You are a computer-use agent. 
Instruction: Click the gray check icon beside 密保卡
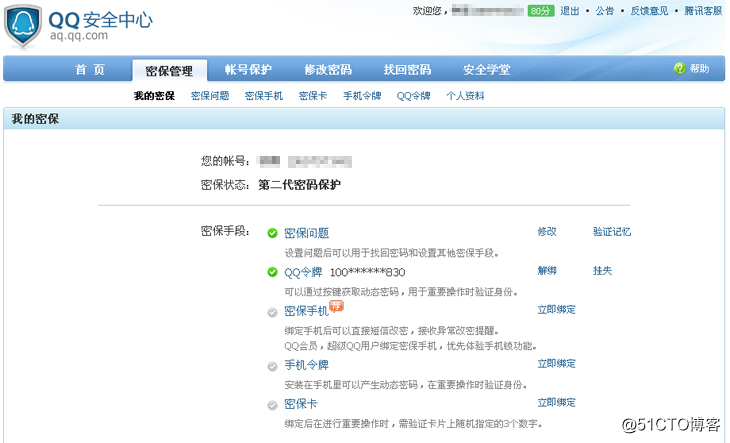(272, 405)
